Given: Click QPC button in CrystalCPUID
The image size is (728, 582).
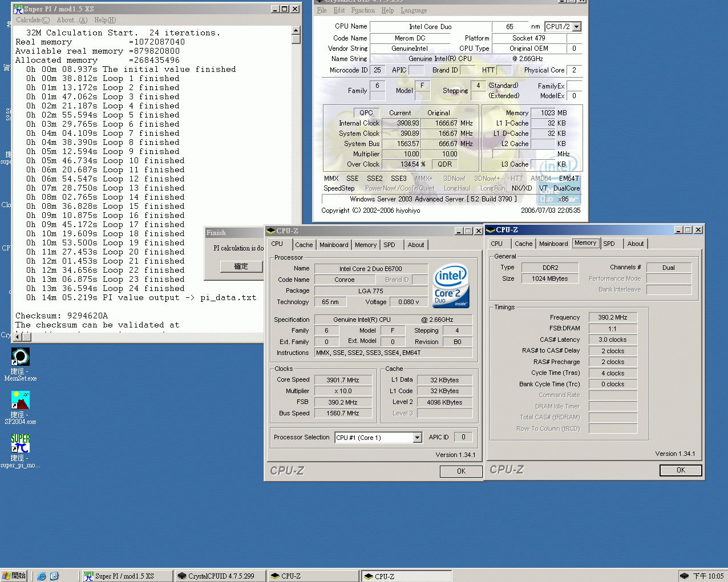Looking at the screenshot, I should [x=366, y=113].
